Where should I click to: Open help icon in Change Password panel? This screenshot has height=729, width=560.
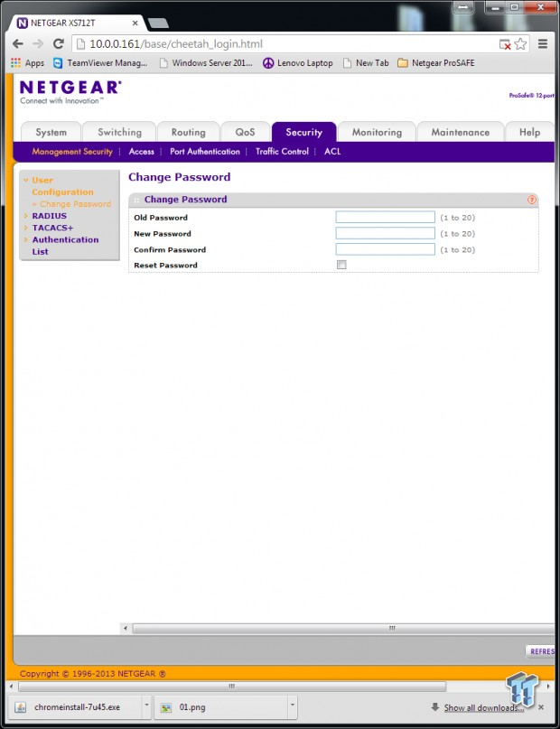click(532, 200)
